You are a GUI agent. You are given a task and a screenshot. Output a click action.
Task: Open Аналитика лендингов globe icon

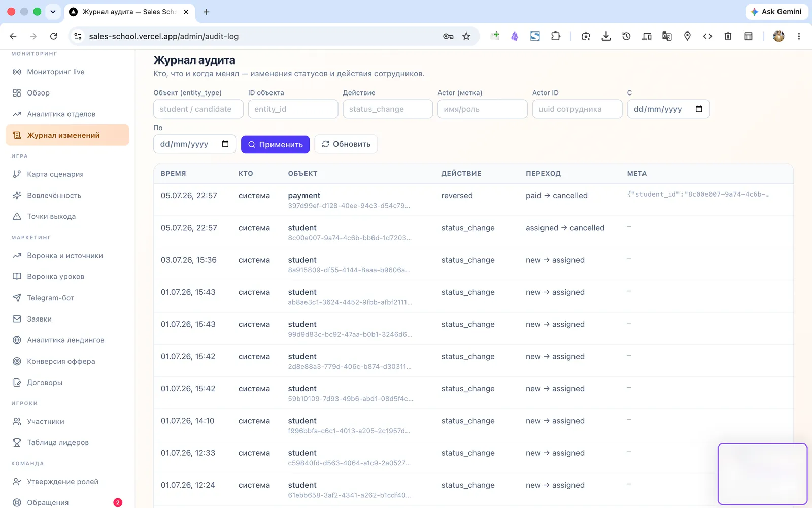click(x=17, y=340)
